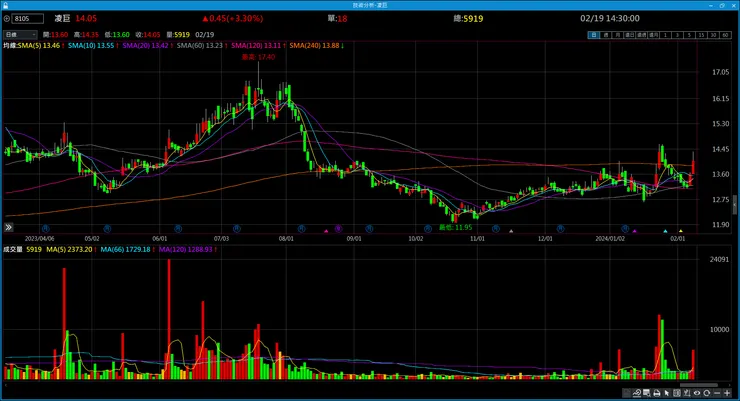Select the 60-minute timeframe button

(725, 35)
